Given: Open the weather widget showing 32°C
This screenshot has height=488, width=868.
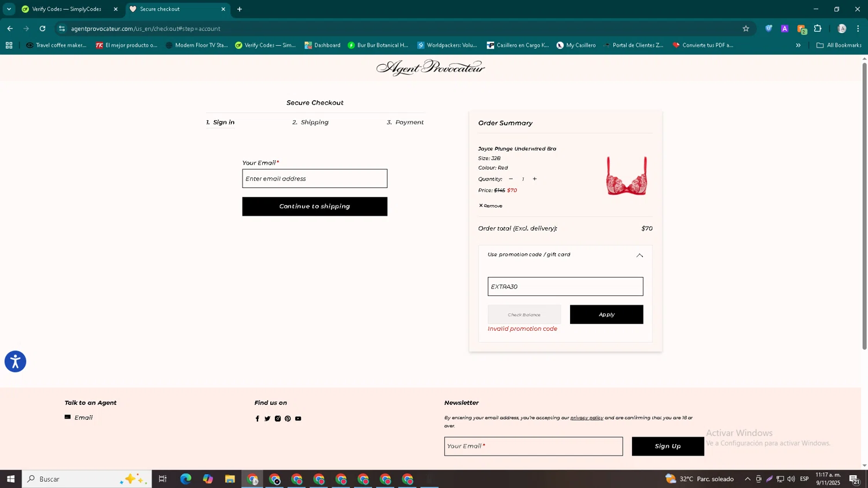Looking at the screenshot, I should tap(700, 479).
